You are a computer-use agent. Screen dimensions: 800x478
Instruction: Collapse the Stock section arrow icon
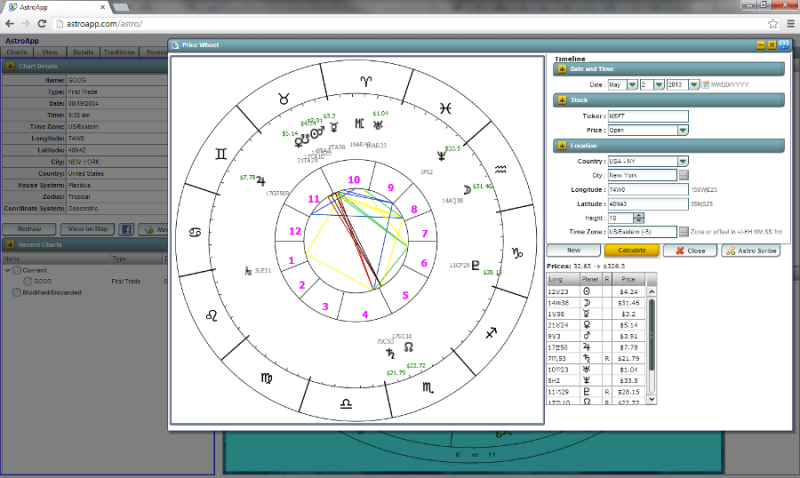point(562,100)
